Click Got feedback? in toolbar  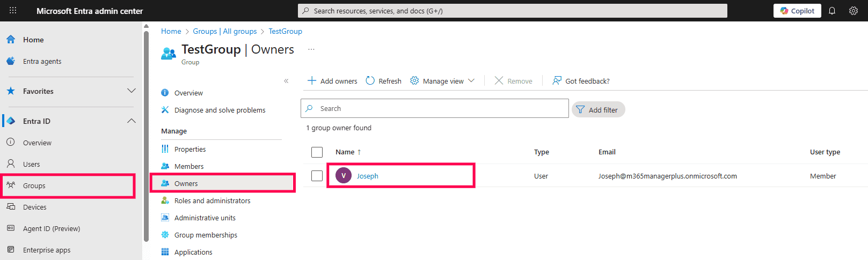(581, 81)
